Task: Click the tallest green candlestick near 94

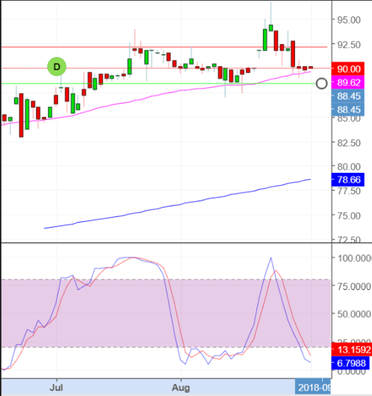Action: click(265, 40)
